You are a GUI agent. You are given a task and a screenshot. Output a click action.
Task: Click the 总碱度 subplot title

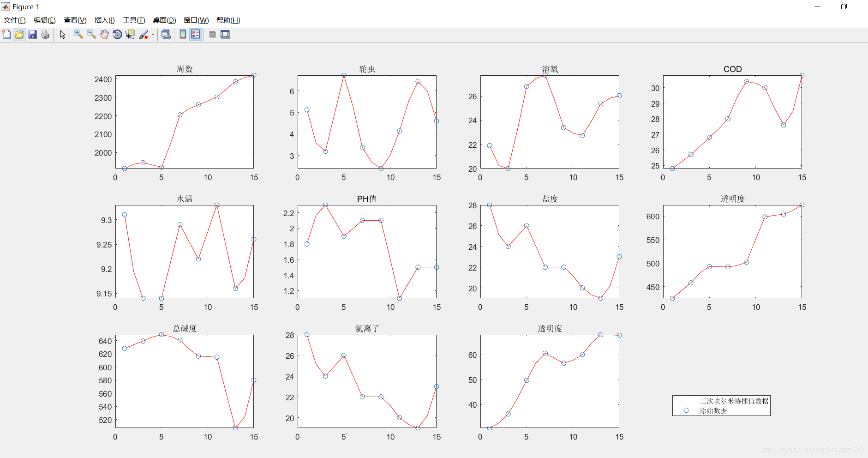(185, 329)
